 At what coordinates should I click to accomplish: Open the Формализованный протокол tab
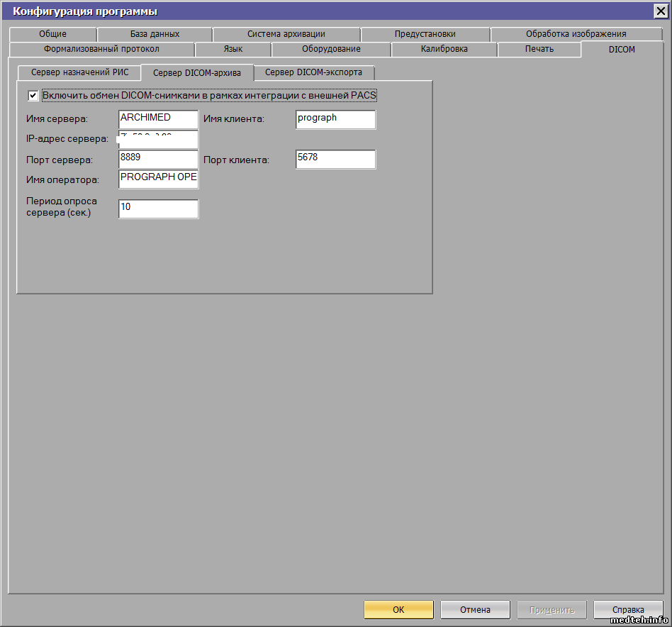pos(101,49)
